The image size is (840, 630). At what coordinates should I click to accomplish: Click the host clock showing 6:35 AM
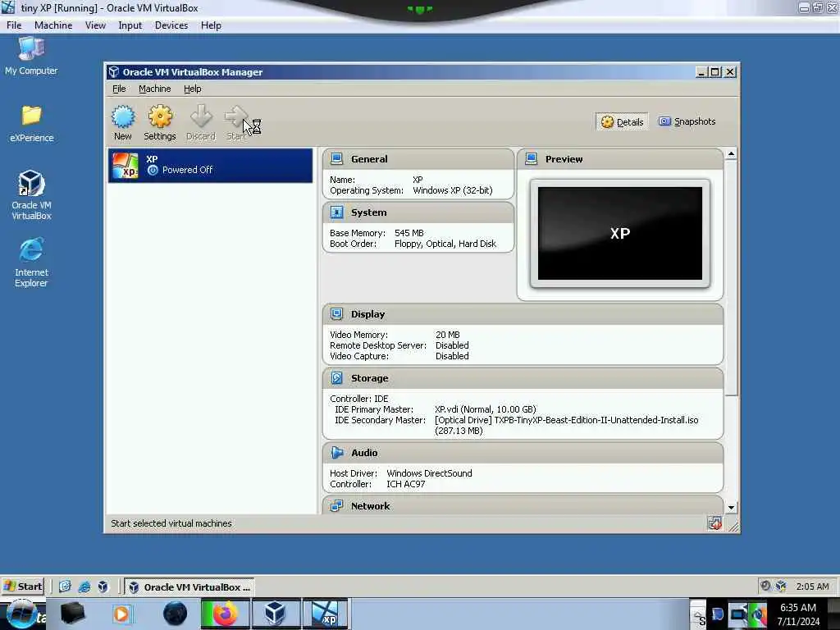[x=798, y=614]
